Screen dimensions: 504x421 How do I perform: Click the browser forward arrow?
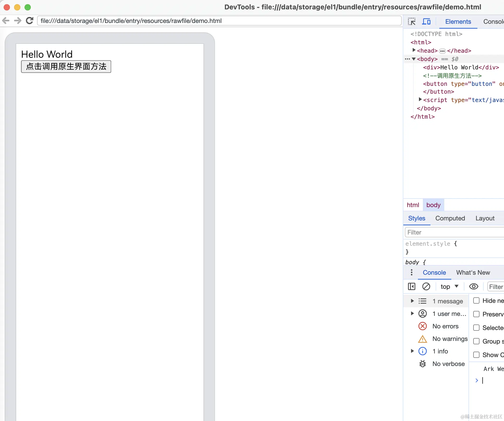17,21
